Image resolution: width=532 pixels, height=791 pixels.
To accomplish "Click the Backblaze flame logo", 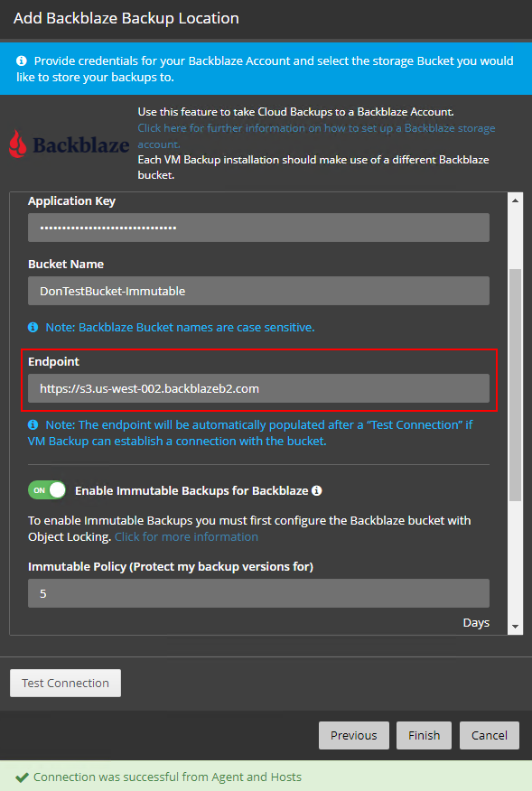I will coord(18,144).
